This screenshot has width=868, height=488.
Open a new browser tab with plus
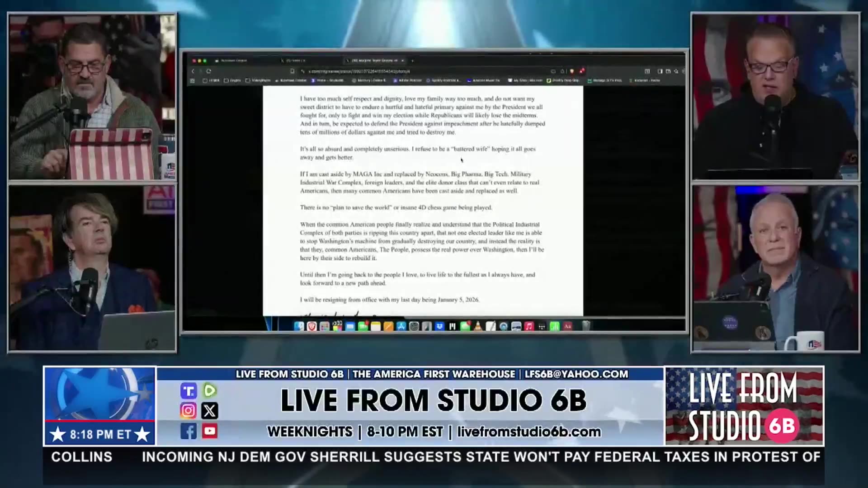click(412, 61)
